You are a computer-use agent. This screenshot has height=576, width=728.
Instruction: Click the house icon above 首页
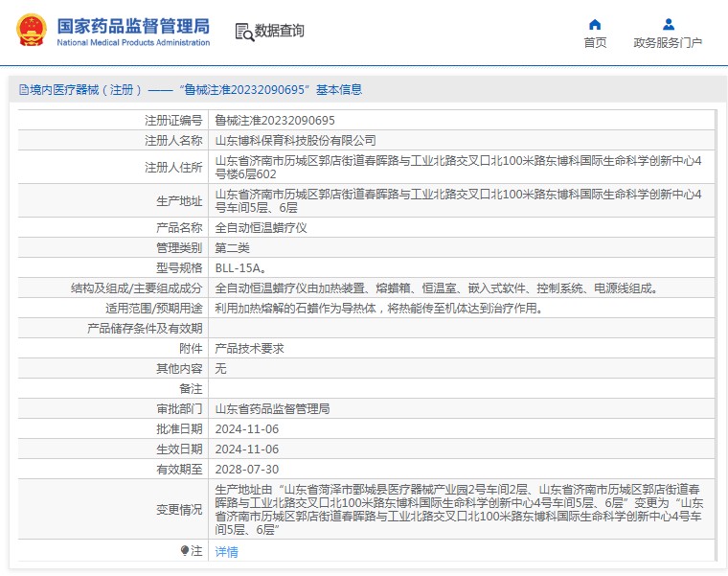coord(595,24)
